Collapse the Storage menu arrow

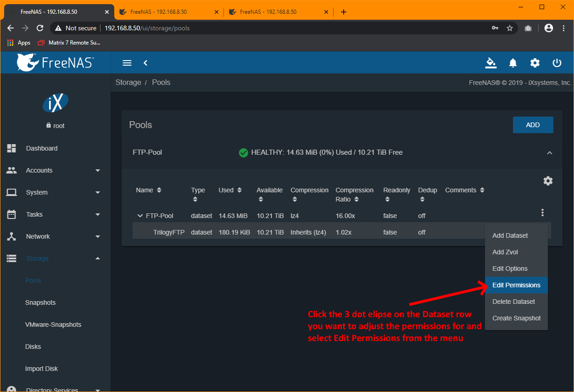pos(97,258)
